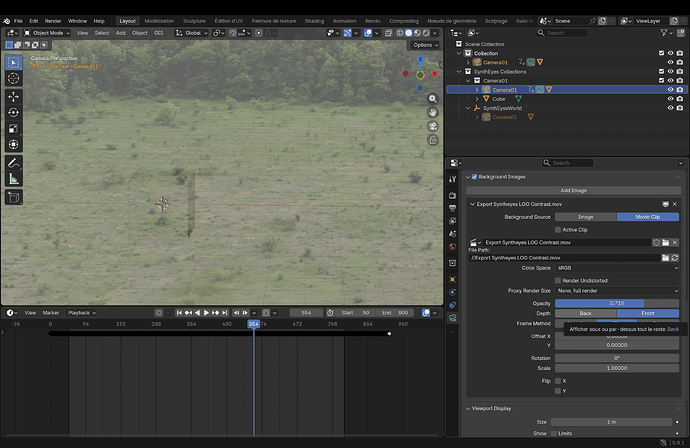Image resolution: width=690 pixels, height=448 pixels.
Task: Click the Rotation value field
Action: tap(617, 358)
